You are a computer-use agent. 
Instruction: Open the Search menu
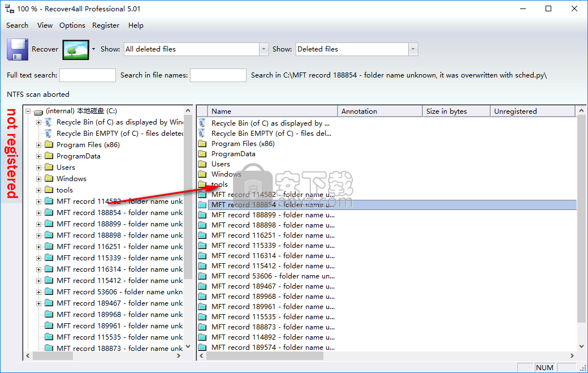pyautogui.click(x=18, y=25)
